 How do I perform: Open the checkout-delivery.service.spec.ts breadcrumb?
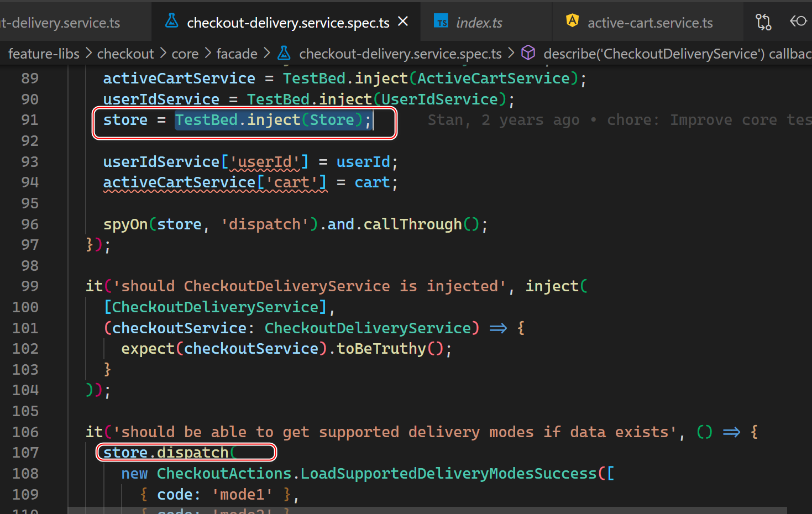[400, 54]
